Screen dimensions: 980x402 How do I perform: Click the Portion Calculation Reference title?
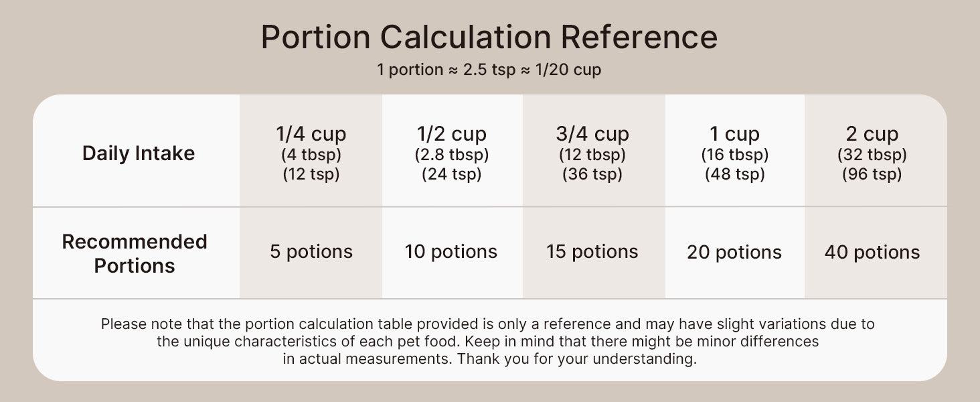(489, 37)
